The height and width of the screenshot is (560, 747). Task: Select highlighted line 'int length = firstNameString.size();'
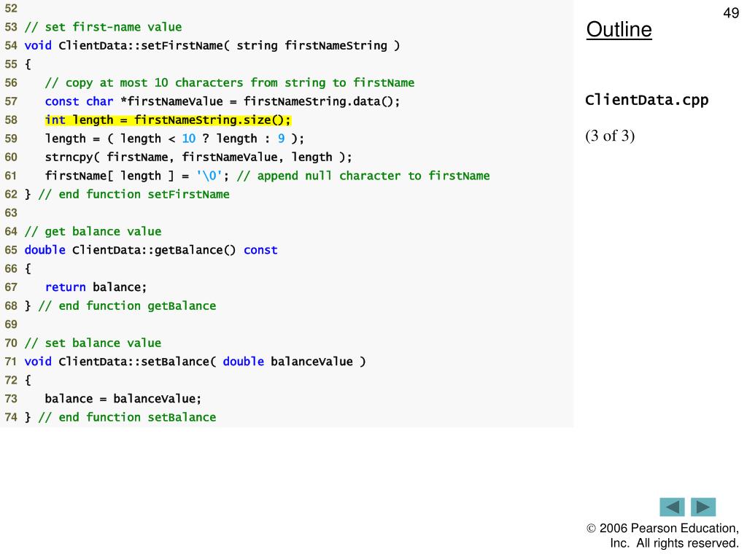tap(168, 120)
